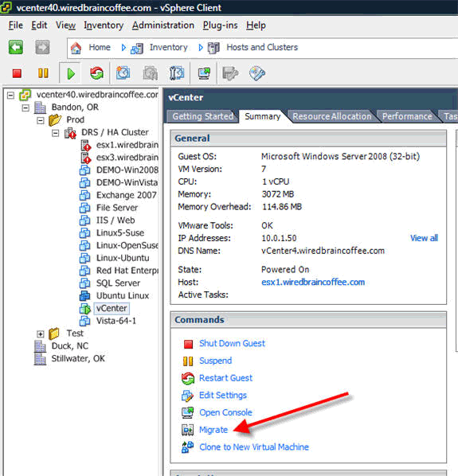Collapse the DRS / HA Cluster node

55,133
